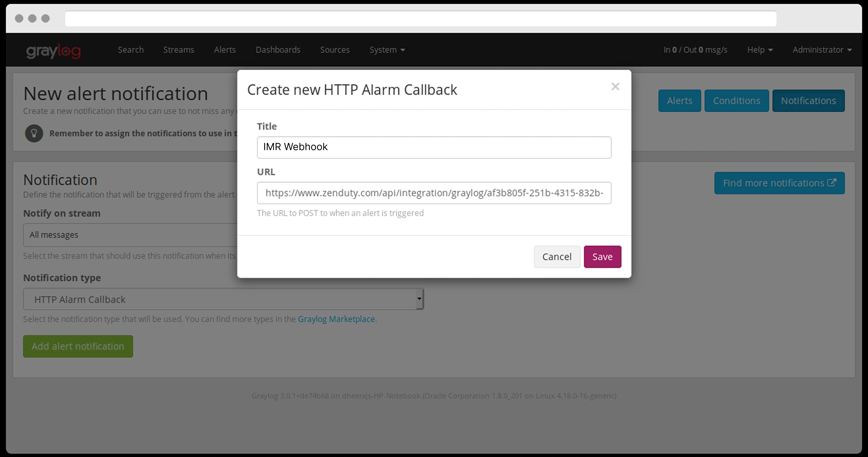Click the green Add alert notification button

(x=78, y=346)
